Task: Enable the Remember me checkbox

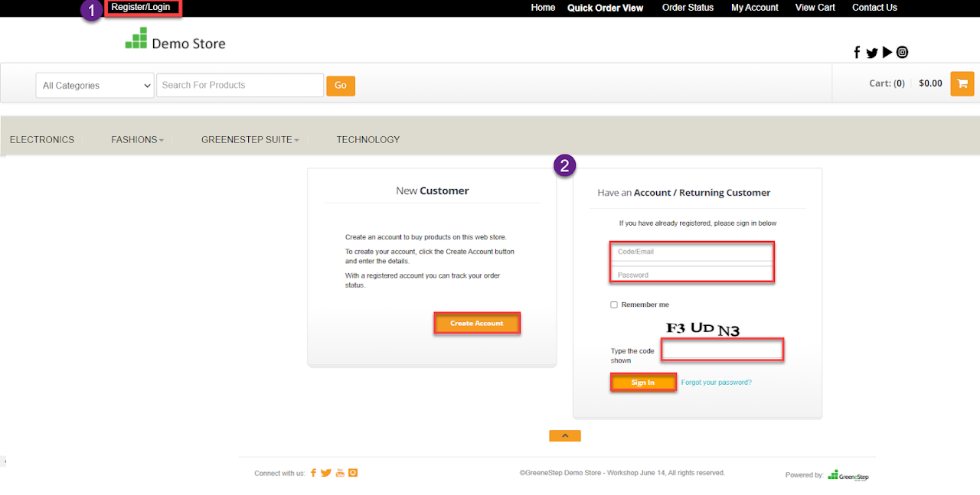Action: tap(614, 304)
